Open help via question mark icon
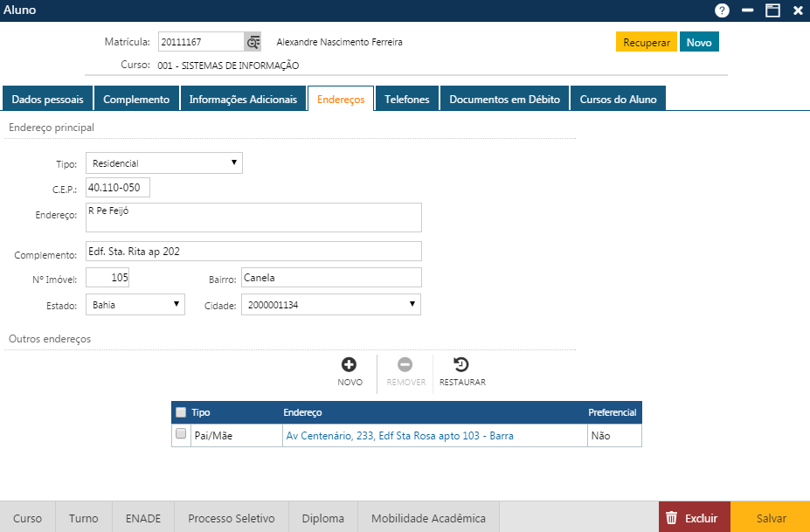Viewport: 810px width, 532px height. pyautogui.click(x=722, y=10)
